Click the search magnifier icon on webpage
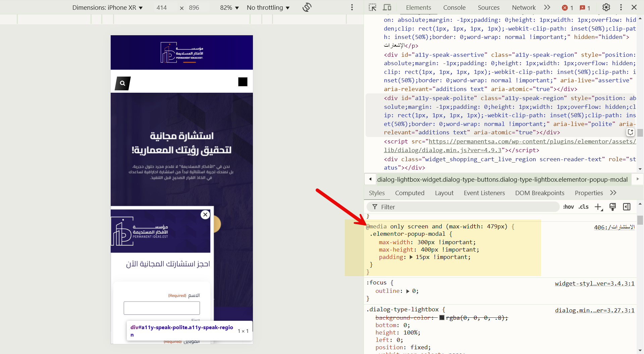This screenshot has width=644, height=354. 122,83
